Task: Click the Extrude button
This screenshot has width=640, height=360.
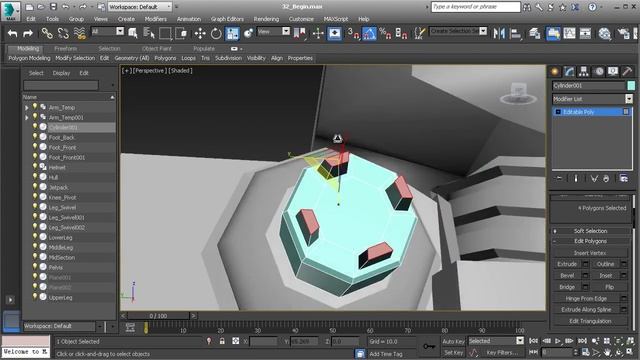Action: pyautogui.click(x=567, y=264)
